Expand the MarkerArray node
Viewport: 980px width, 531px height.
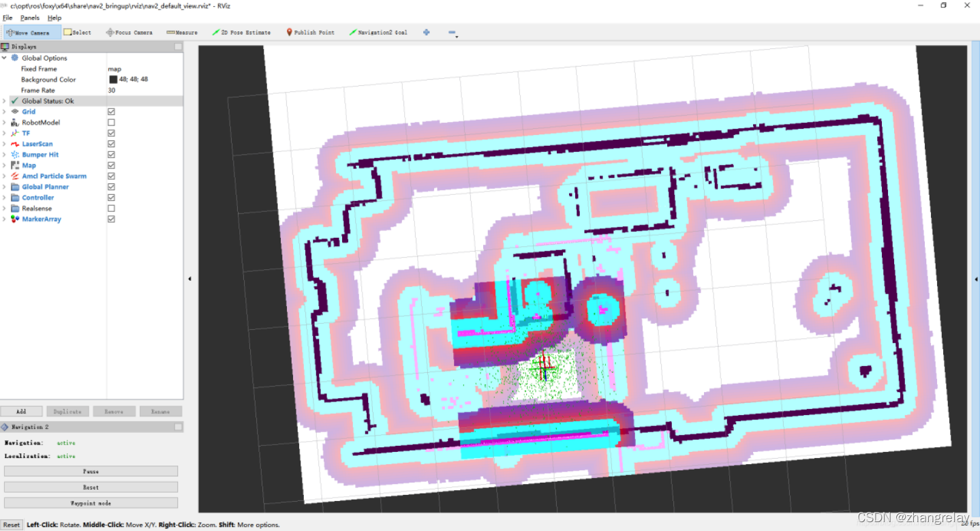(4, 219)
